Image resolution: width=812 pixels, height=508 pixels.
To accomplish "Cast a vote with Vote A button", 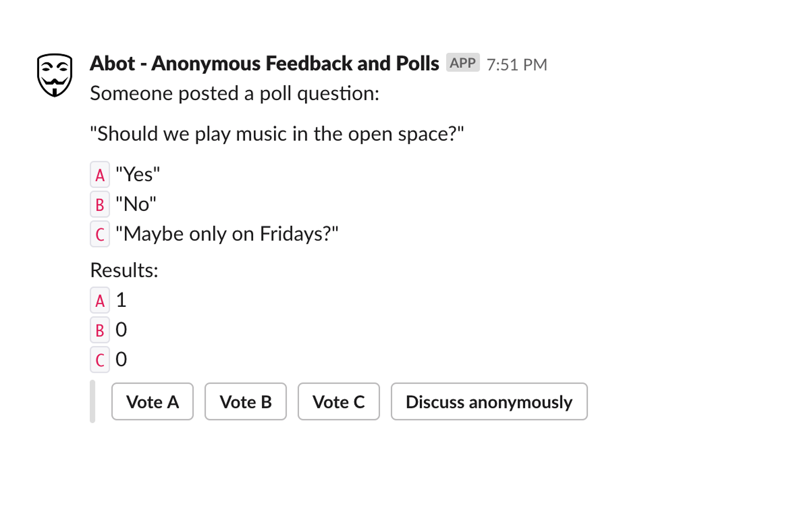I will coord(152,401).
